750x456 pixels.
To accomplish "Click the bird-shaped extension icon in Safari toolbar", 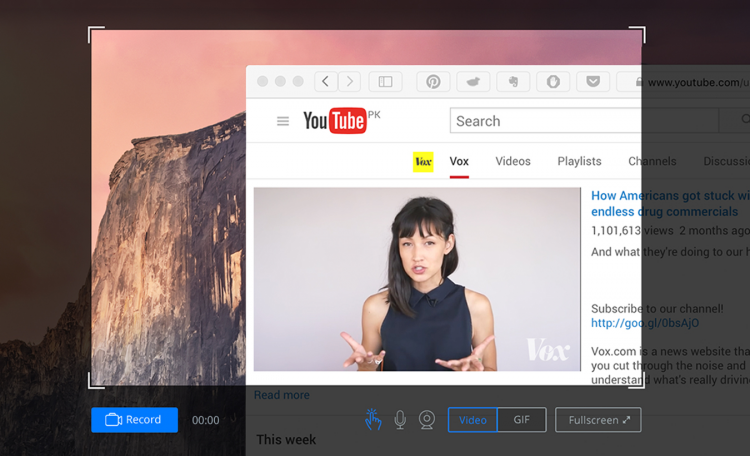I will tap(473, 81).
